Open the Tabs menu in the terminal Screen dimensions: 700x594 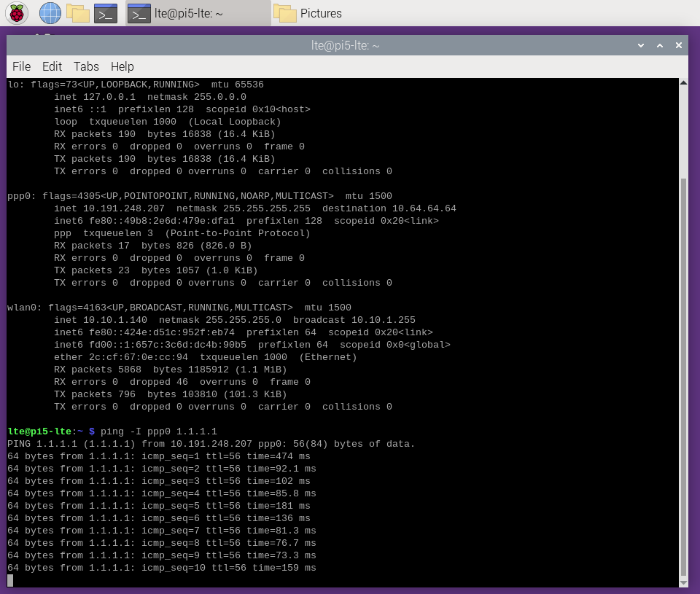(86, 66)
